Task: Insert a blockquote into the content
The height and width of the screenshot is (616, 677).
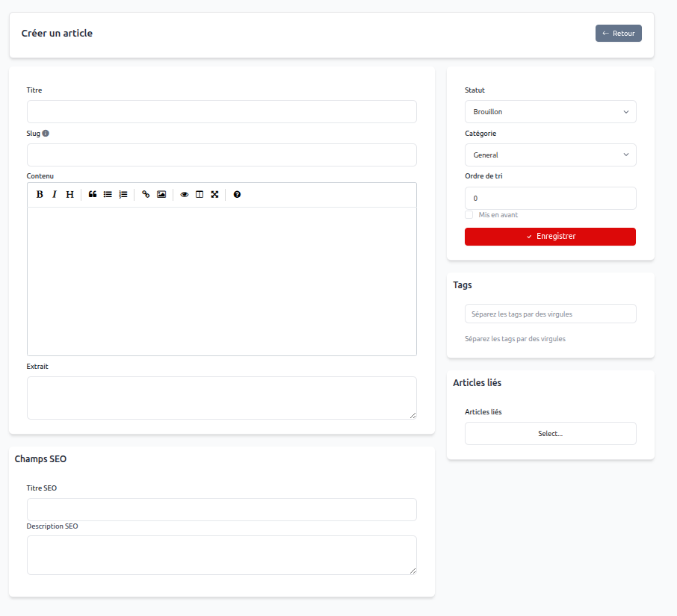Action: (x=92, y=194)
